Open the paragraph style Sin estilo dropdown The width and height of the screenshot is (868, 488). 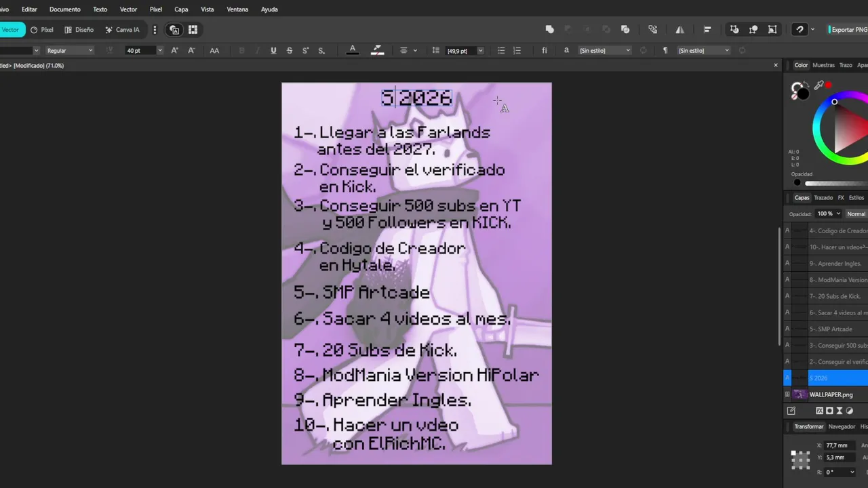pyautogui.click(x=704, y=50)
